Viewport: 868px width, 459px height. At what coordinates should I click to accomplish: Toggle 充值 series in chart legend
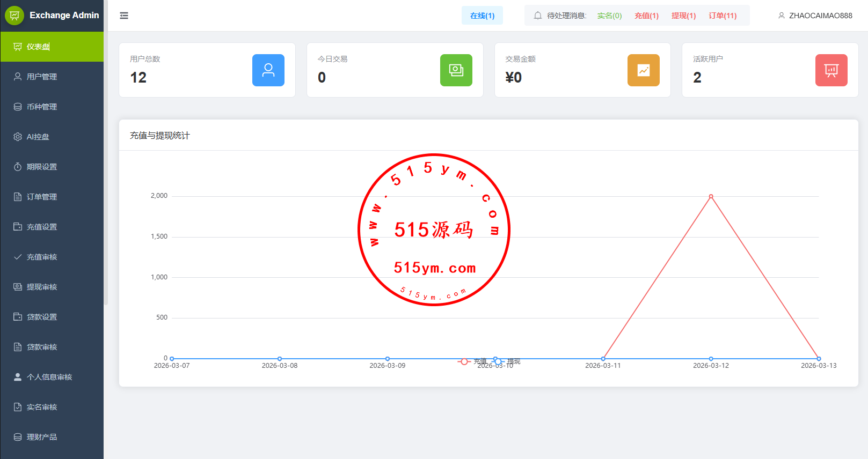coord(472,361)
